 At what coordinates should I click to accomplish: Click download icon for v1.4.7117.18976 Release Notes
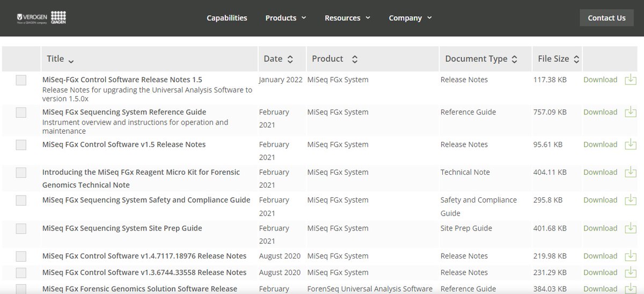631,256
